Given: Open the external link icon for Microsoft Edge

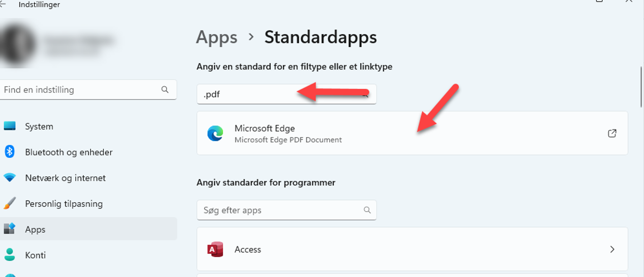Looking at the screenshot, I should tap(612, 133).
